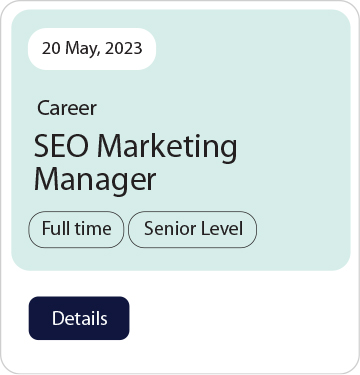
Task: Open the Details button
Action: tap(79, 318)
